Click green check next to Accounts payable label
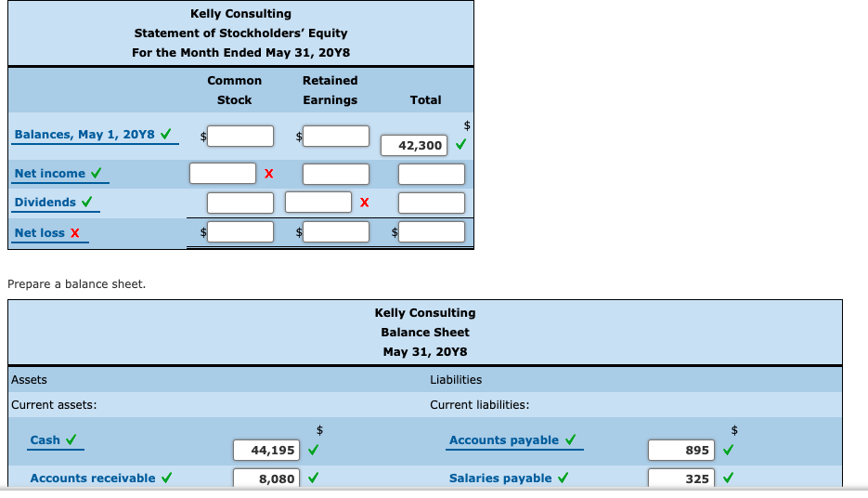 571,439
